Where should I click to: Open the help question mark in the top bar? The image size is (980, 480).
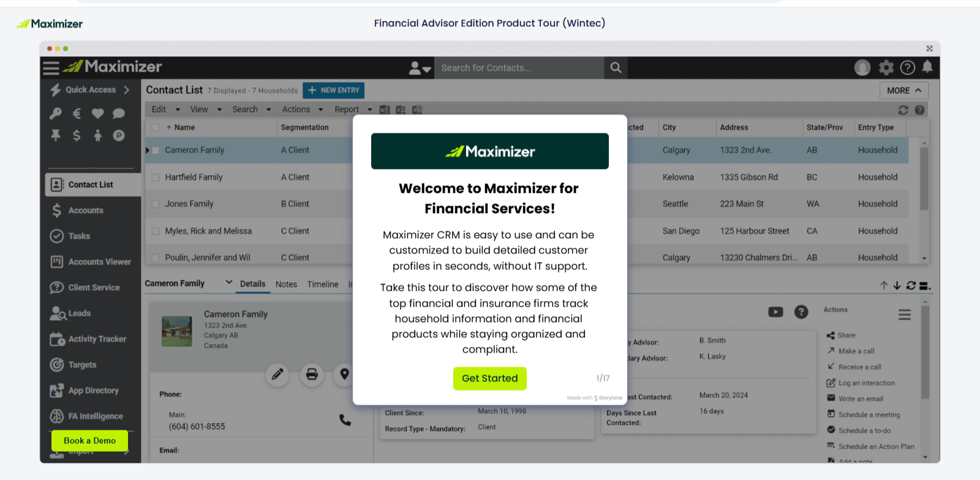[x=908, y=67]
